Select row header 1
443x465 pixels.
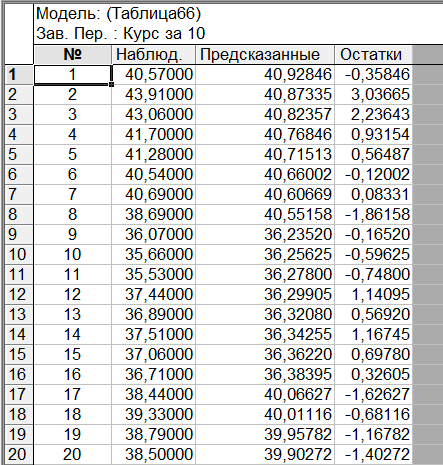(x=19, y=74)
